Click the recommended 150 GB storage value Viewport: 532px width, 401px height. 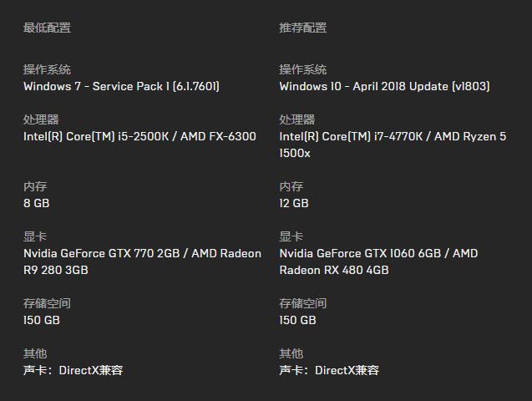pos(297,320)
